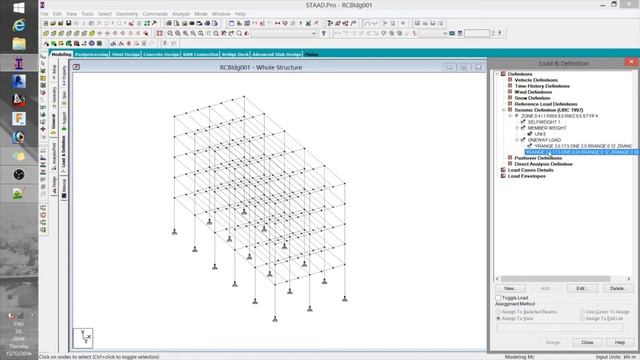Open File Explorer from the taskbar

19,44
